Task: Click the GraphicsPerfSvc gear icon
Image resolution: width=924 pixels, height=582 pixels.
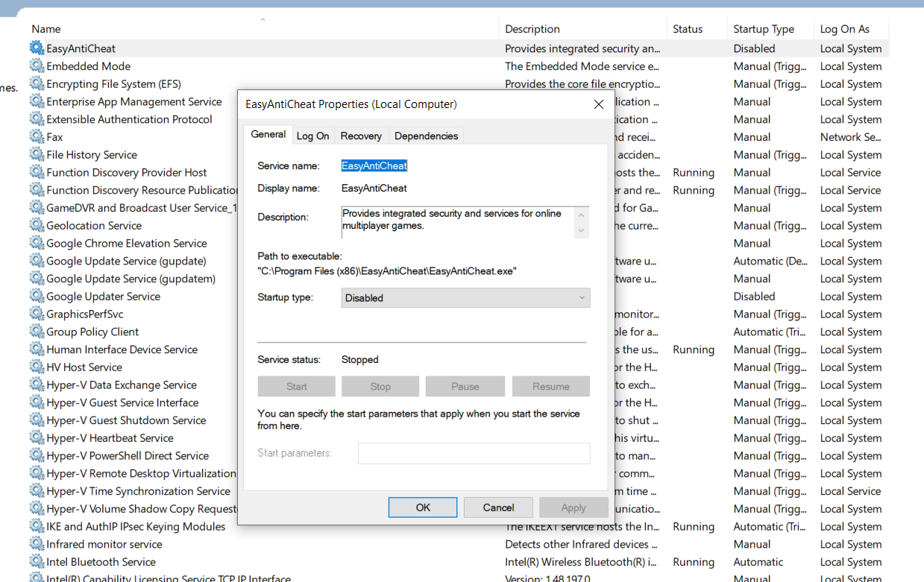Action: pyautogui.click(x=37, y=314)
